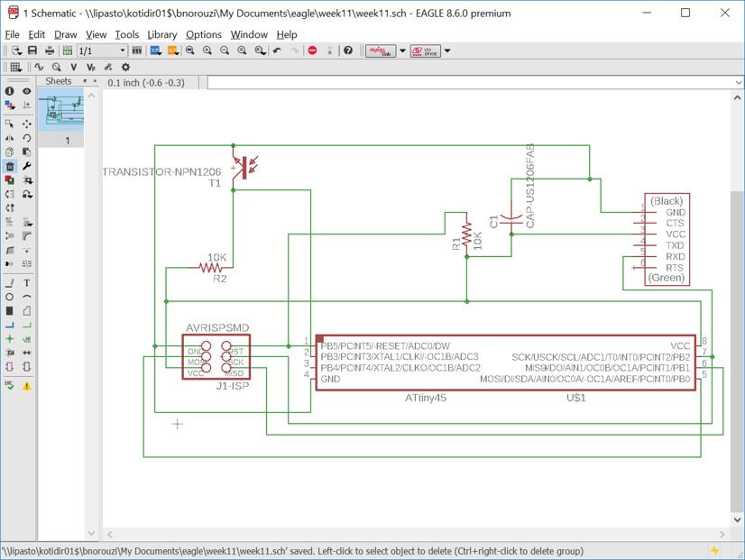Select the Circle drawing tool
This screenshot has height=560, width=745.
tap(10, 297)
